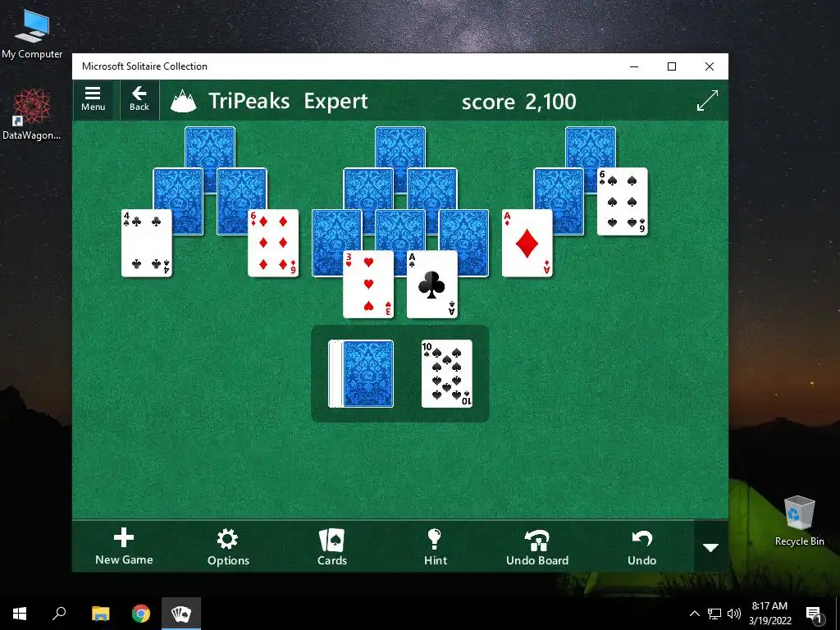Open the DataWagon desktop shortcut
The width and height of the screenshot is (840, 630).
point(32,115)
